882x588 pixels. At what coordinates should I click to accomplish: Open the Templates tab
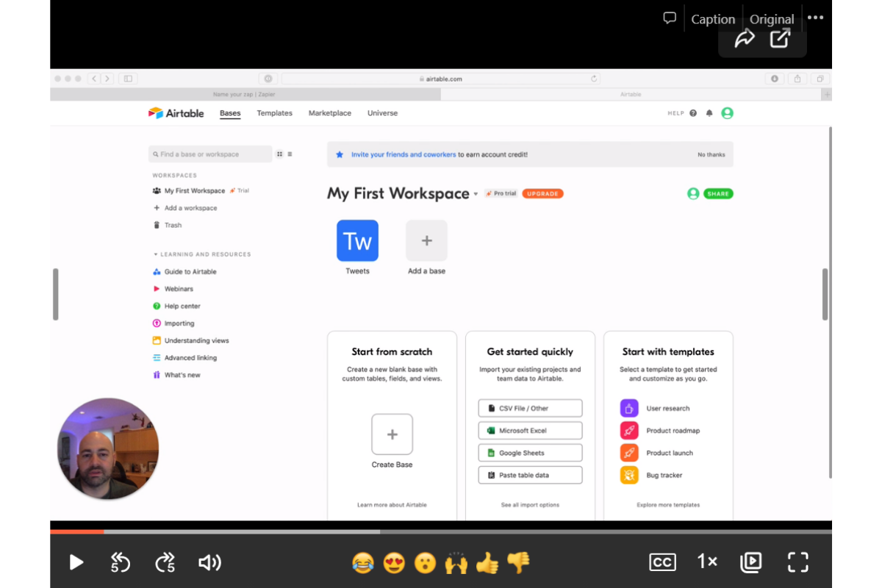274,113
